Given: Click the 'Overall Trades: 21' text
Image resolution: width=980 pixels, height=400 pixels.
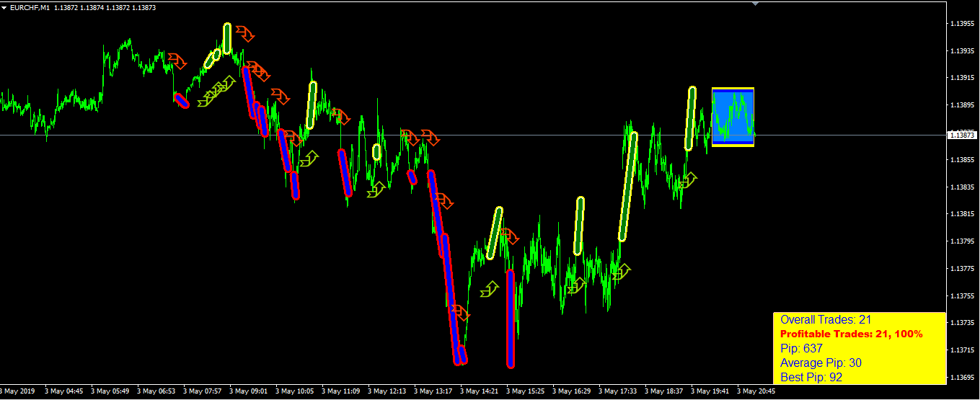Looking at the screenshot, I should pyautogui.click(x=826, y=320).
